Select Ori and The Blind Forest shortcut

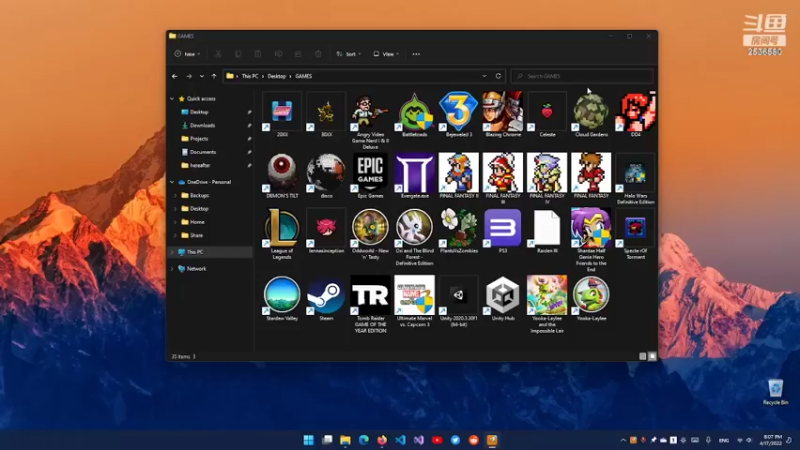(x=414, y=235)
